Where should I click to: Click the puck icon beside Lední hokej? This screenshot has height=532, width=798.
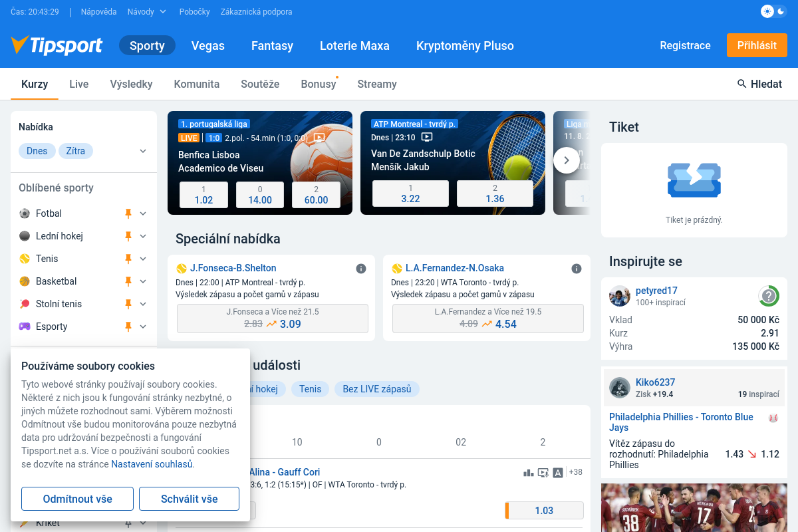pos(25,236)
